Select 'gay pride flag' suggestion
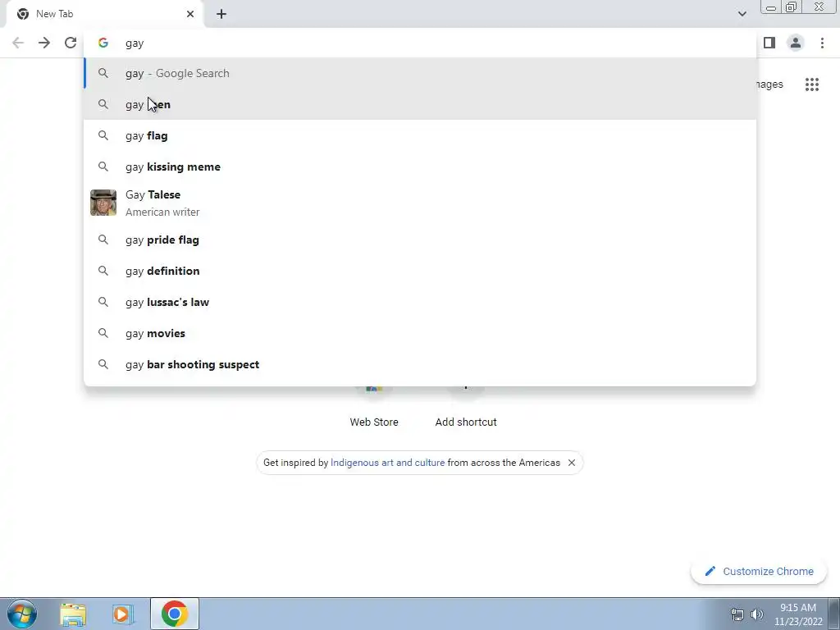840x630 pixels. click(x=420, y=240)
